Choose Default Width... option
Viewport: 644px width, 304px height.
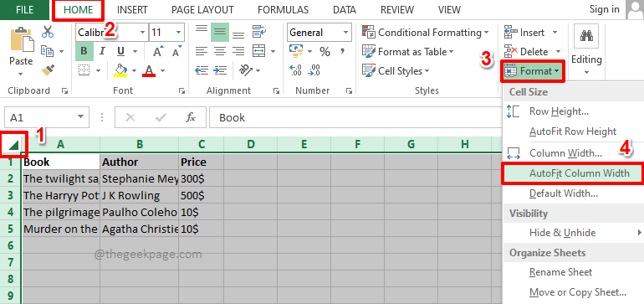(573, 193)
